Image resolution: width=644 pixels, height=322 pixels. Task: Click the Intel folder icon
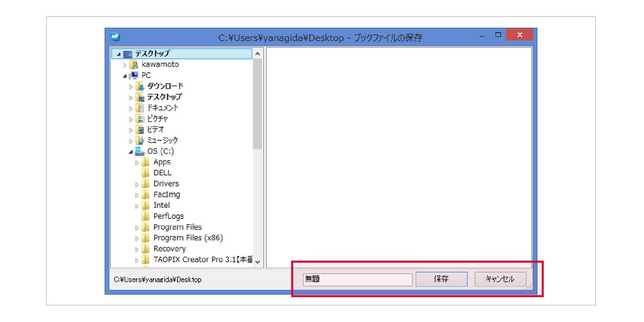pos(145,205)
